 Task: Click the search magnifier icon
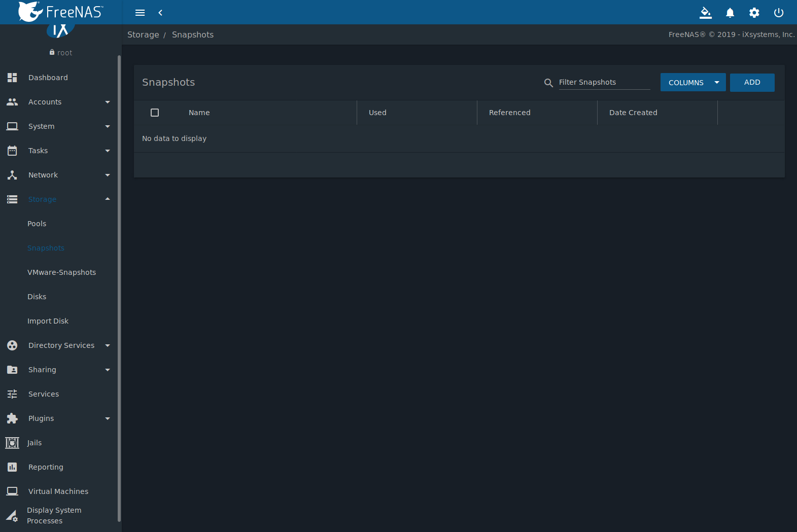click(x=548, y=83)
